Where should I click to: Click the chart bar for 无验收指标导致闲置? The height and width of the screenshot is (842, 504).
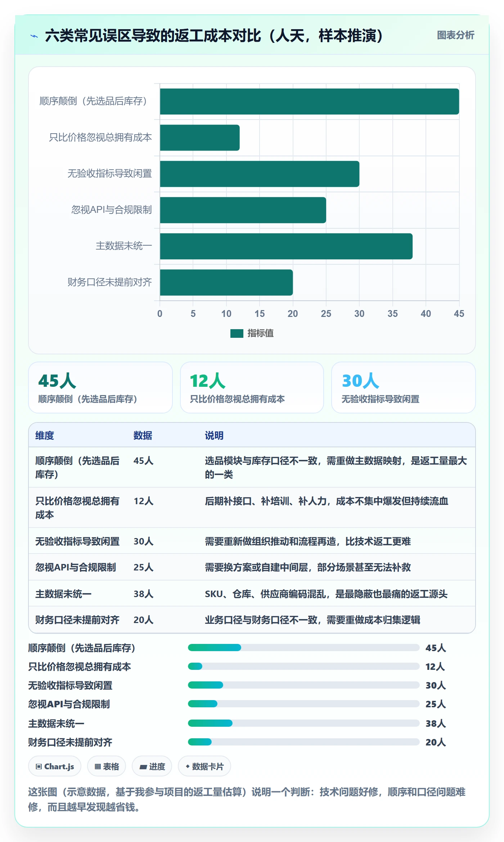click(260, 174)
